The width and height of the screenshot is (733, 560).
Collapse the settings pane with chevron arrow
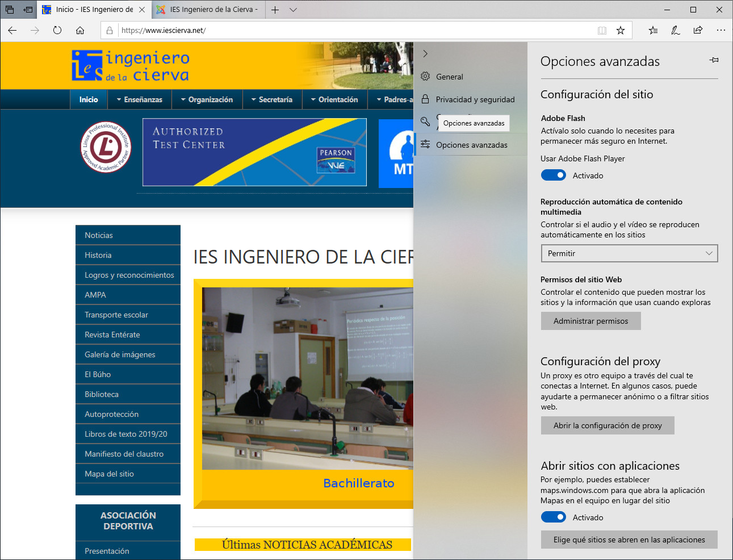pyautogui.click(x=425, y=53)
